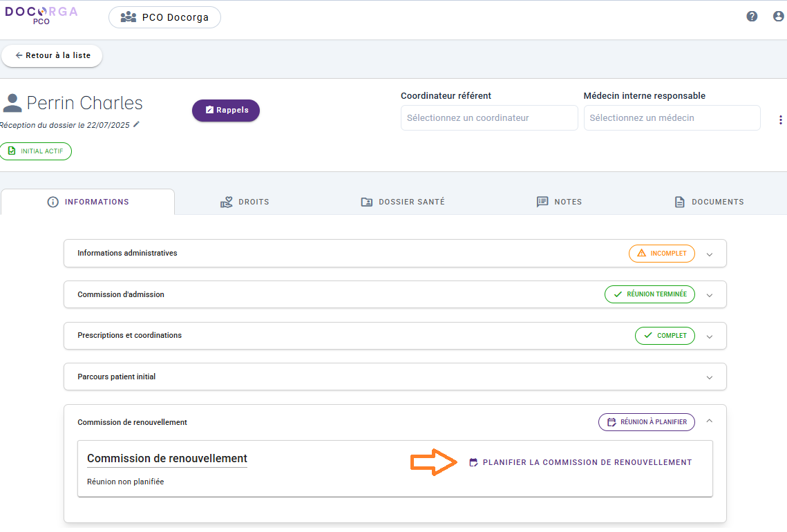Click the INCOMPLET warning badge
This screenshot has height=532, width=787.
tap(661, 254)
